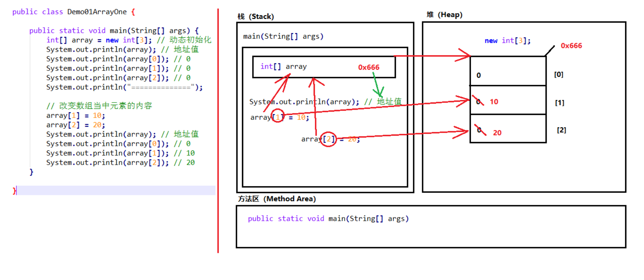Click the 堆 (Heap) heading
Screen dimensions: 644x280
click(x=445, y=15)
